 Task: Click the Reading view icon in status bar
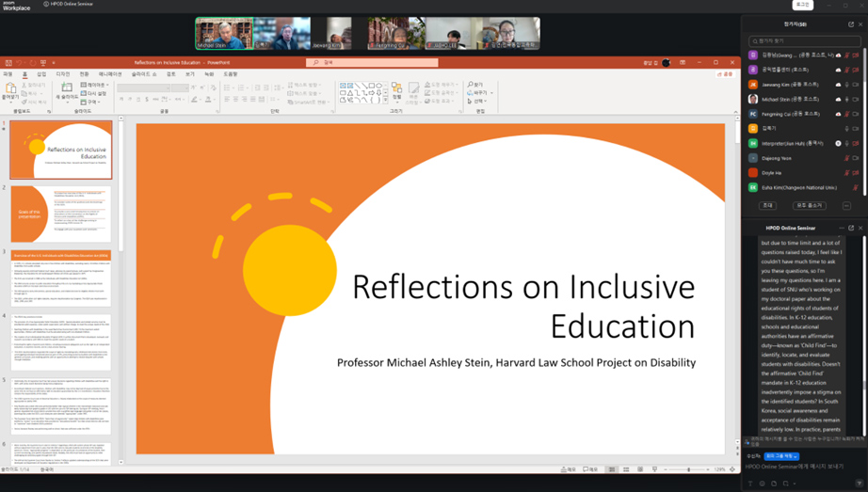(640, 469)
